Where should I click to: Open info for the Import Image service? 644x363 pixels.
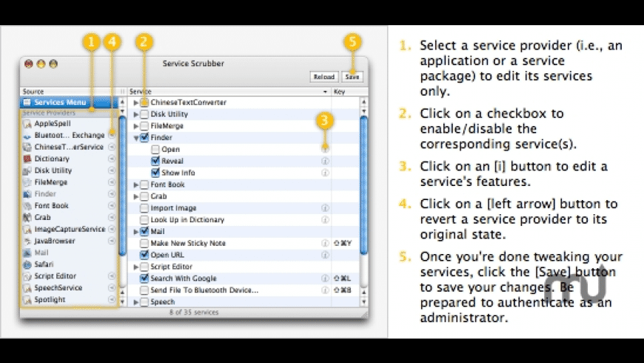(325, 208)
